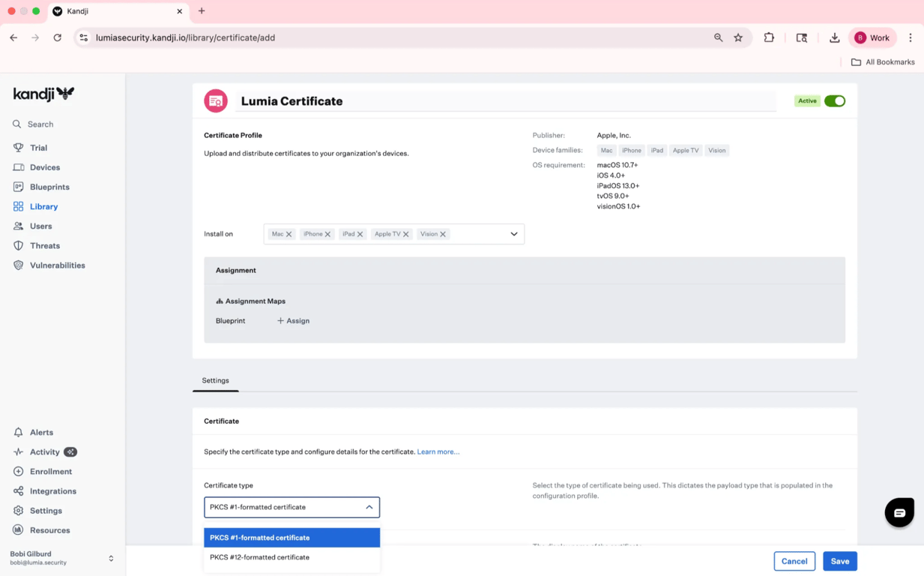Open the Learn more link
The width and height of the screenshot is (924, 576).
tap(438, 451)
